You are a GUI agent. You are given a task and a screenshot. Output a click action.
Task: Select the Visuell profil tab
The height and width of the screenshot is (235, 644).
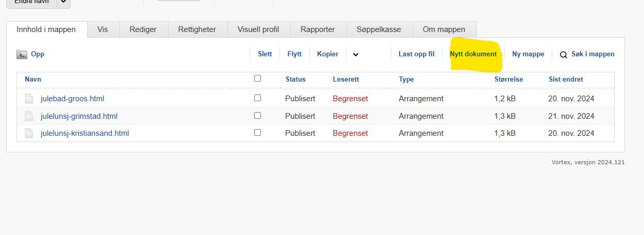258,29
